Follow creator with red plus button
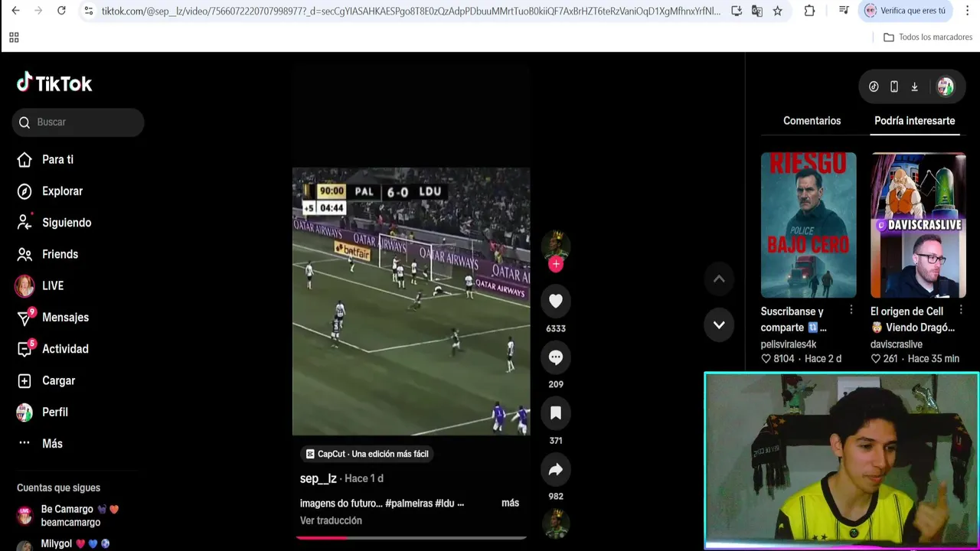 [x=556, y=264]
